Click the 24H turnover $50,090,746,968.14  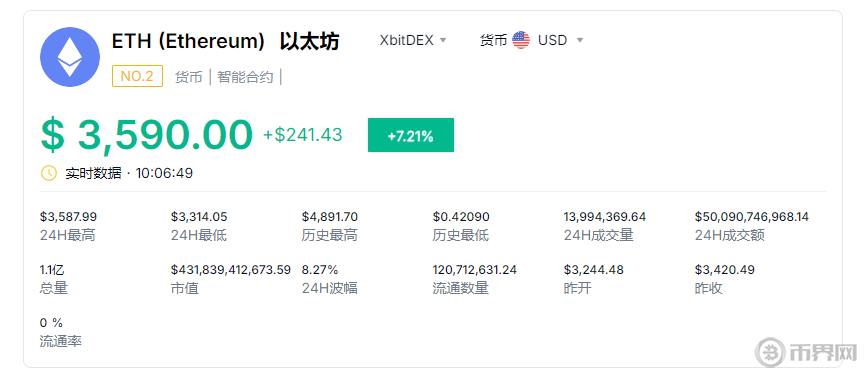(x=752, y=217)
